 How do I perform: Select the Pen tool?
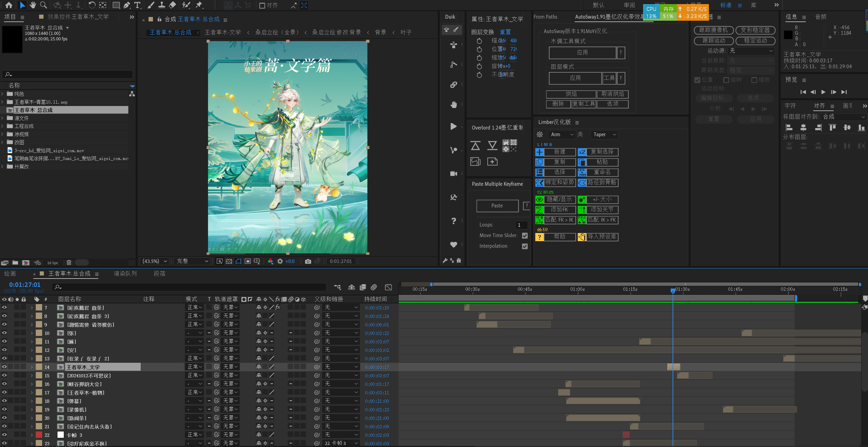point(127,5)
